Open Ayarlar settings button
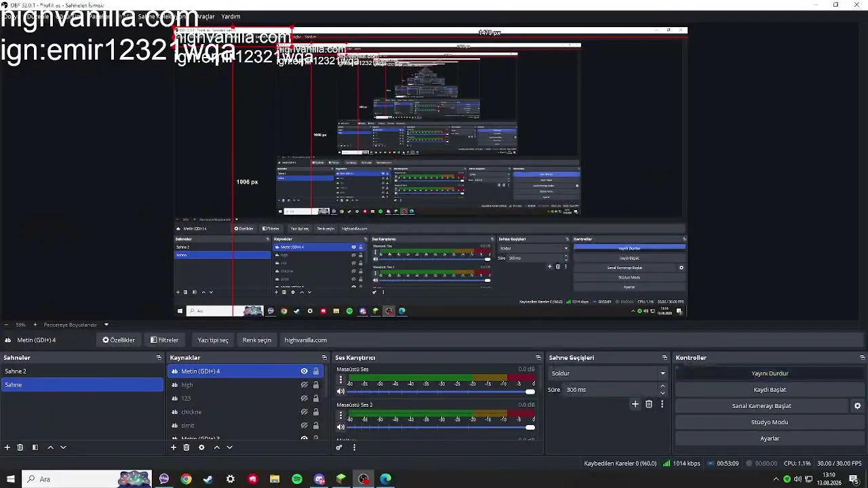Viewport: 868px width, 488px height. (x=770, y=439)
